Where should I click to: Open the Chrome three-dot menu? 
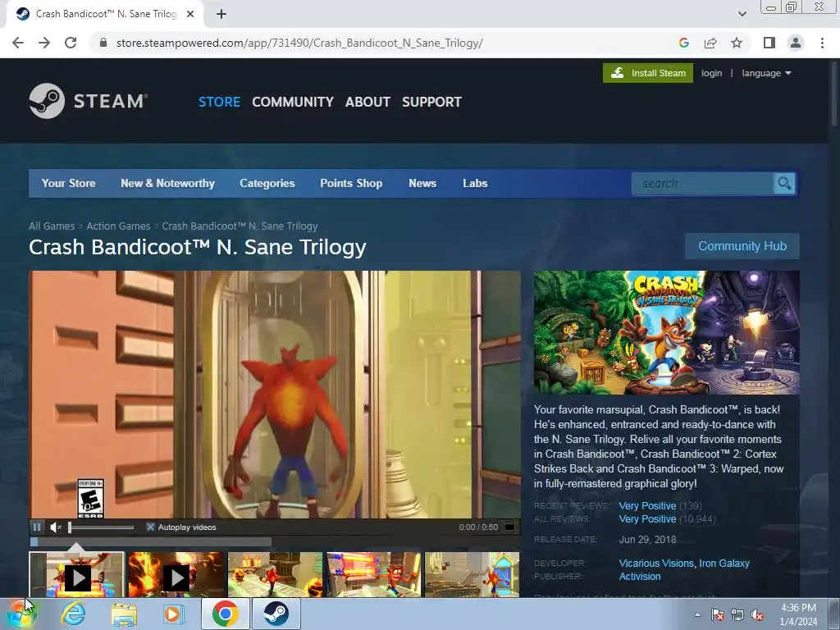(822, 43)
